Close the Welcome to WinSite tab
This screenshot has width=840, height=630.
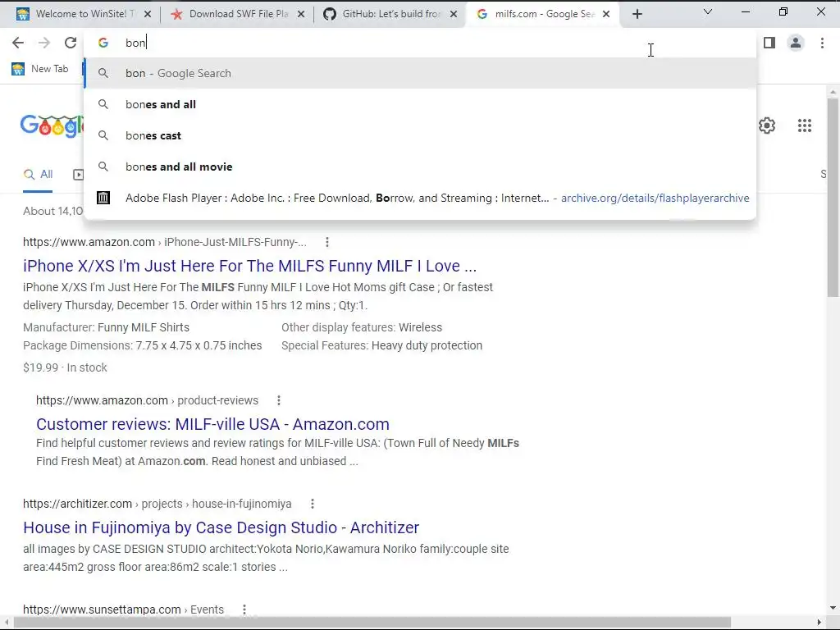[148, 15]
